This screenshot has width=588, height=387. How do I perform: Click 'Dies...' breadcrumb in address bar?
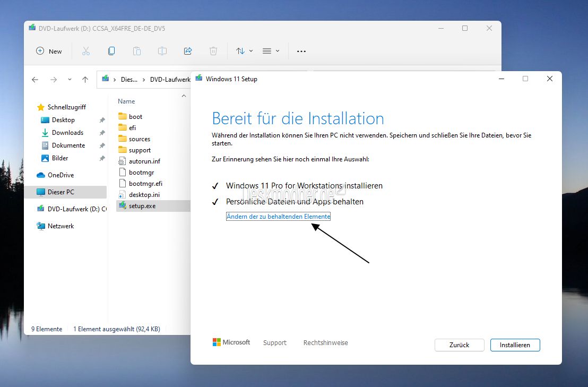point(129,80)
